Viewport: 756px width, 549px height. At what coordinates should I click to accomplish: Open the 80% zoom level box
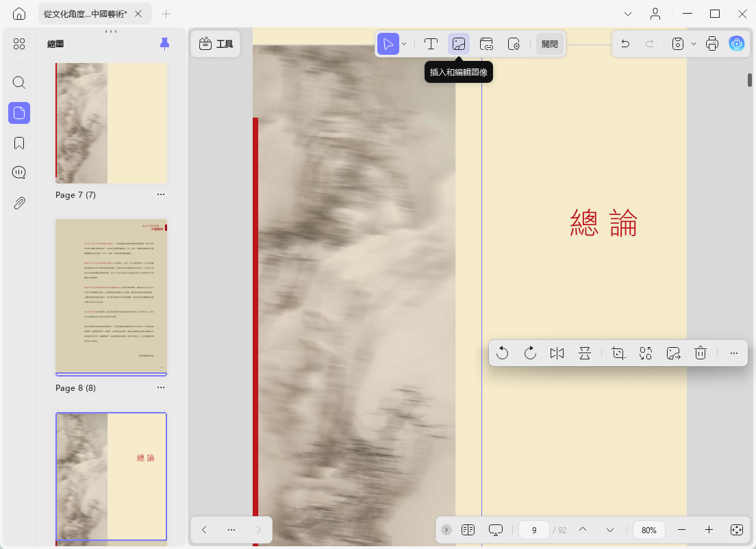coord(649,530)
